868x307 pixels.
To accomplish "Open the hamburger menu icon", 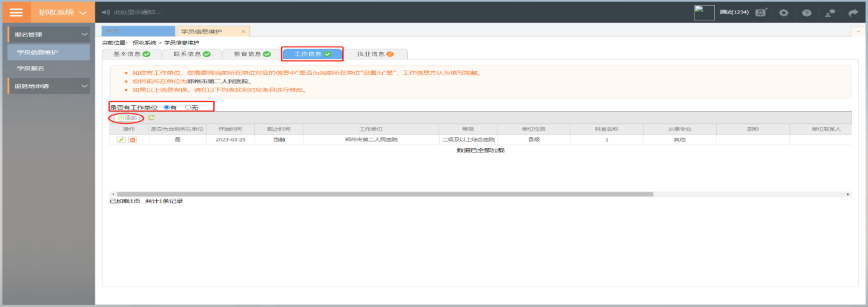I will [x=16, y=12].
